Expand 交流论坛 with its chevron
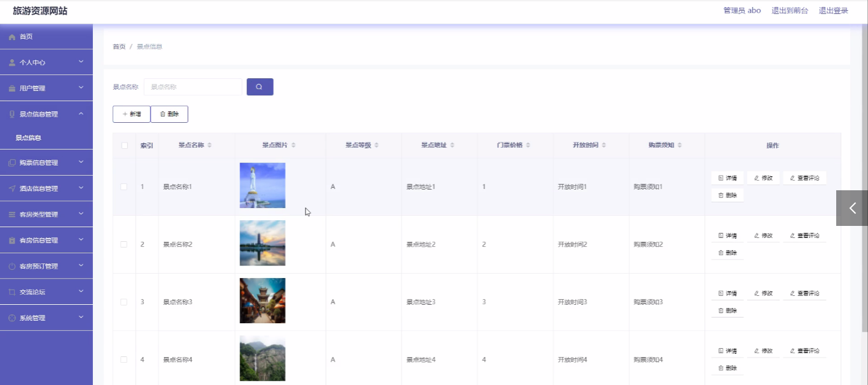 pos(81,291)
